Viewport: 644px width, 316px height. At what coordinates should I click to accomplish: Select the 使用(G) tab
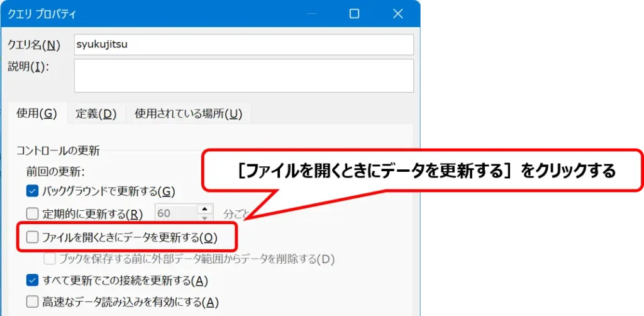pyautogui.click(x=36, y=114)
